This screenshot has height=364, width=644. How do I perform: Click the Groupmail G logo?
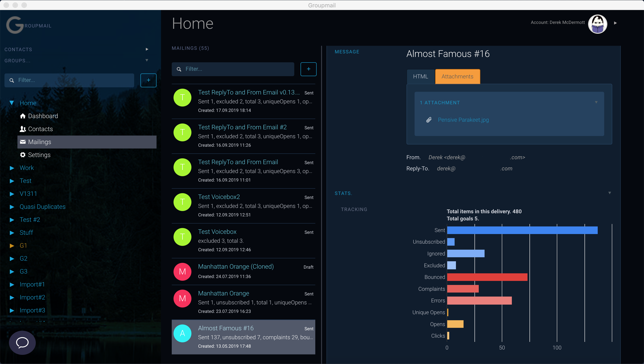[15, 25]
